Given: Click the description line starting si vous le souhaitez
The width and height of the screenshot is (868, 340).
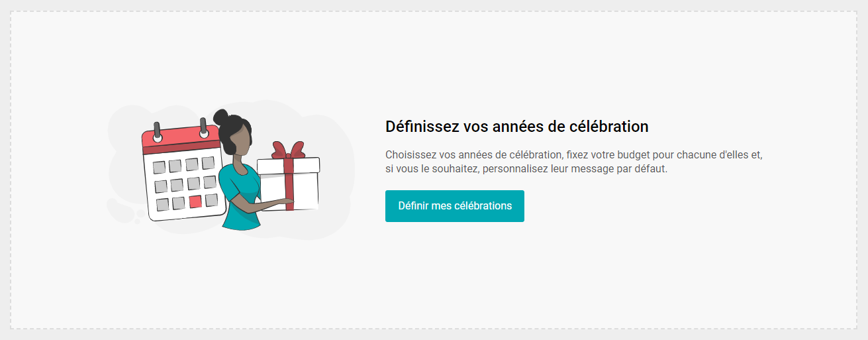Looking at the screenshot, I should (x=526, y=169).
